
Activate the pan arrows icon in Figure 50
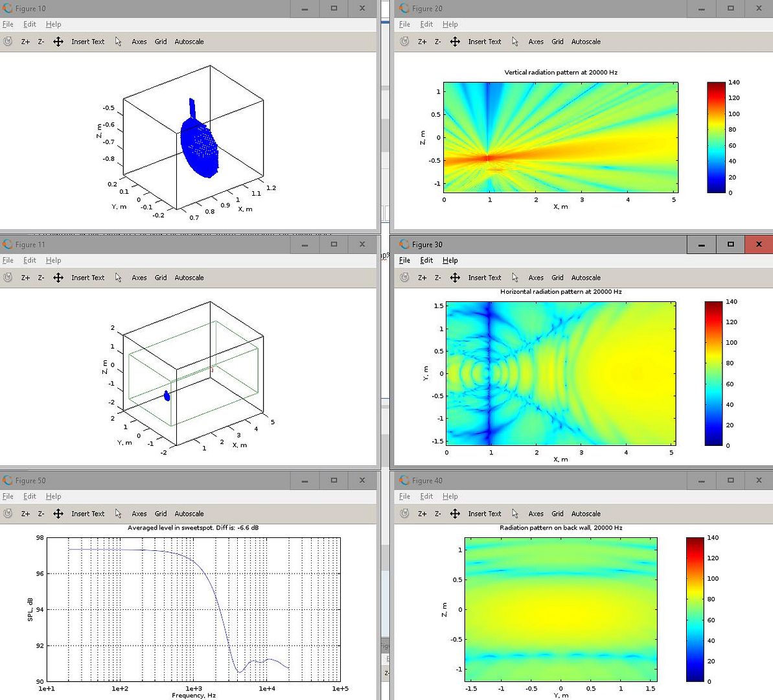(x=58, y=513)
